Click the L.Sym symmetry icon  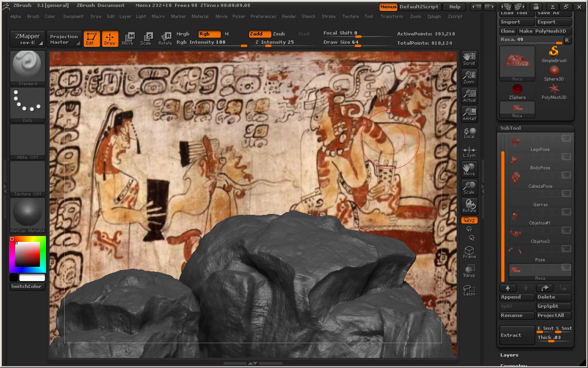tap(469, 152)
